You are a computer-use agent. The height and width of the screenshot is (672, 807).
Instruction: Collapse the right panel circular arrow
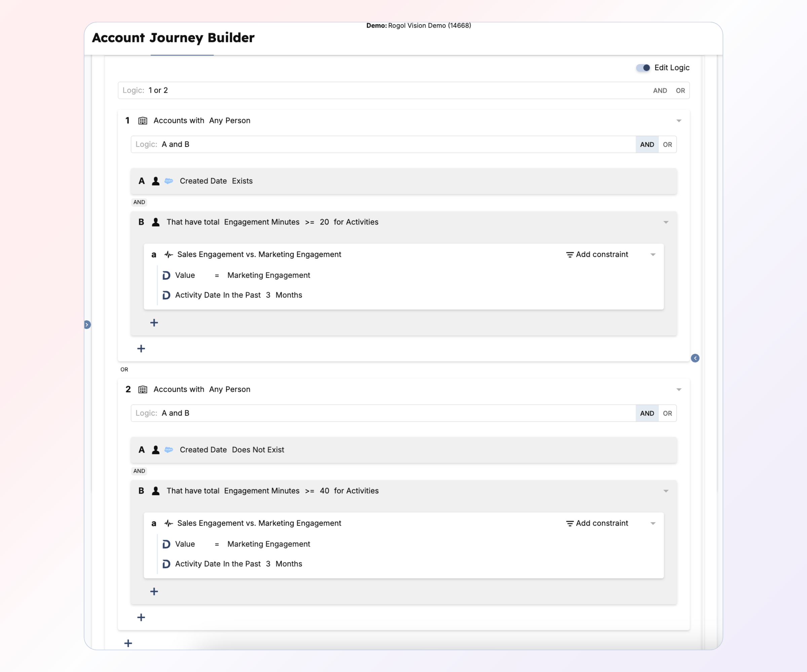point(695,358)
